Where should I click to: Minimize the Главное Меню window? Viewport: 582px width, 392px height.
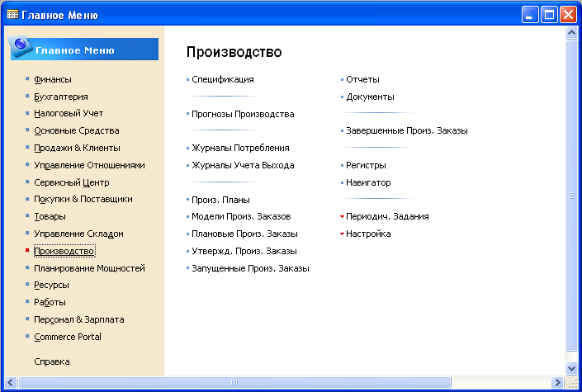coord(530,15)
